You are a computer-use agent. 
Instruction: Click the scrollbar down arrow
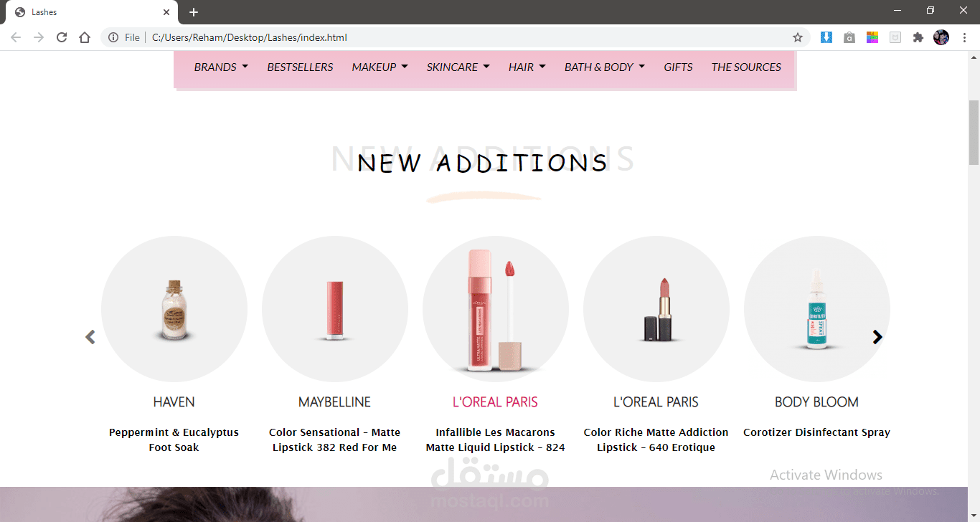tap(974, 516)
